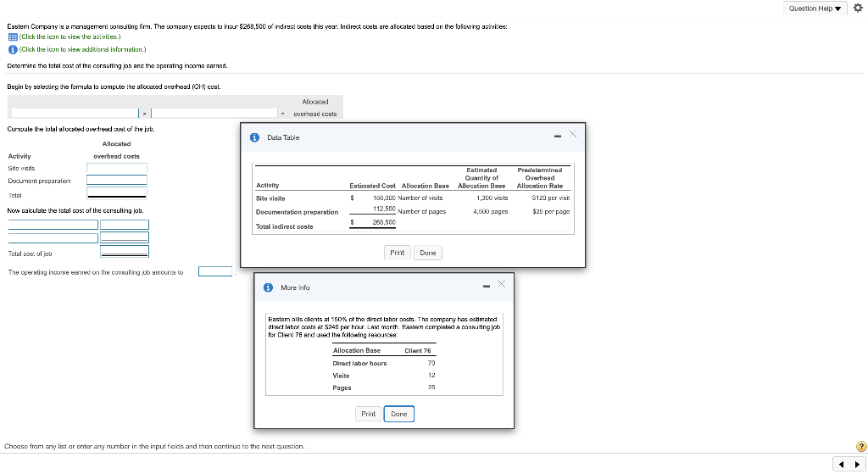Select 'Documentation preparation' activity row label

point(297,212)
